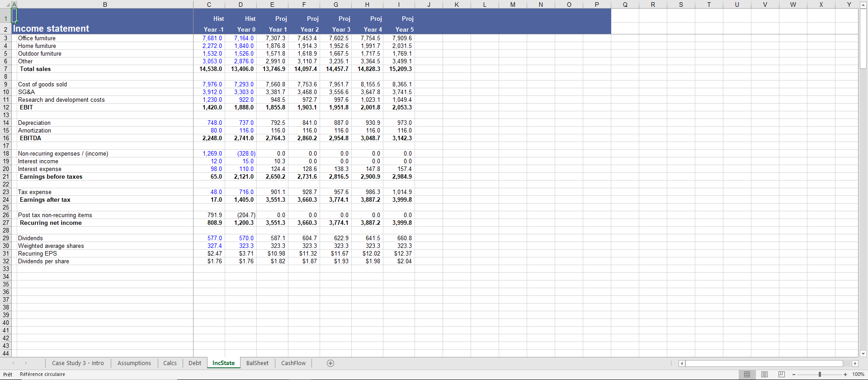
Task: Adjust the zoom slider handle
Action: (820, 375)
